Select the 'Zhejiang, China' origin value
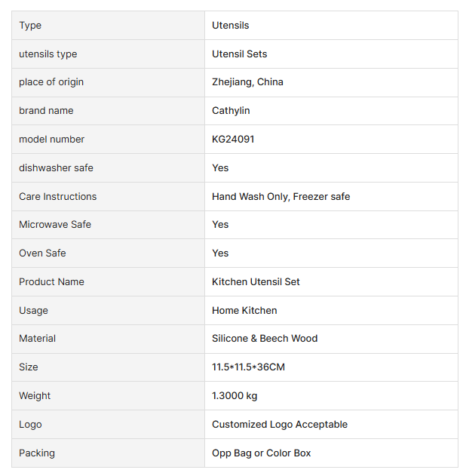 [247, 82]
